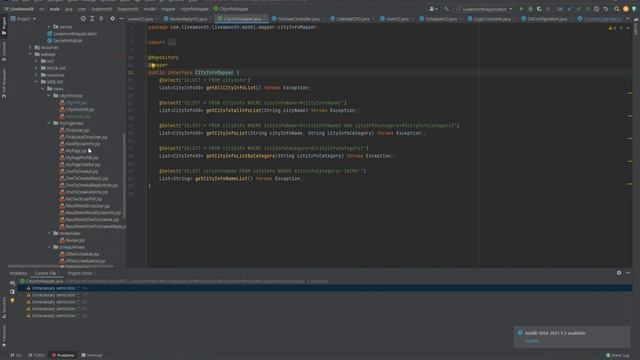This screenshot has height=360, width=640.
Task: Select the Current File problems tab
Action: tap(46, 273)
